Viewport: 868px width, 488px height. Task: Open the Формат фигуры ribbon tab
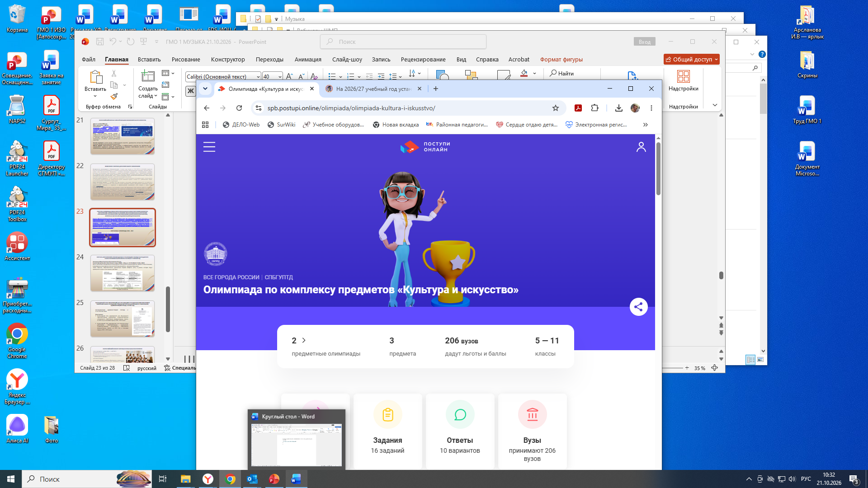coord(561,60)
